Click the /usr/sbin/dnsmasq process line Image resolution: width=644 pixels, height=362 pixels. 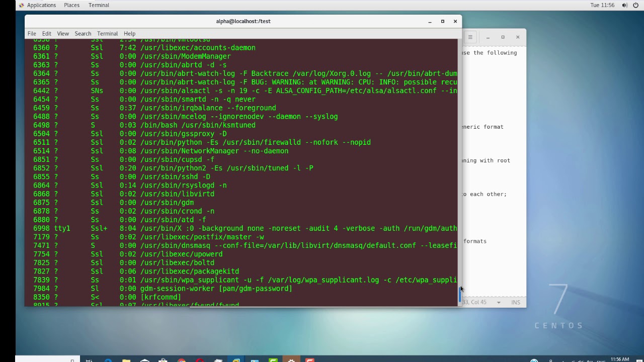pos(245,245)
